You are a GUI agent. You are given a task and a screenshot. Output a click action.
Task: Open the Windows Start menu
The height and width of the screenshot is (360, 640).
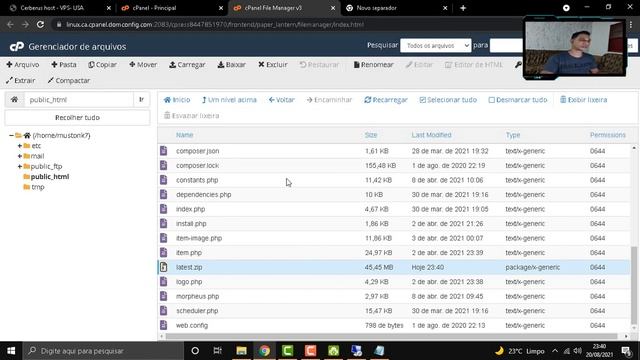11,351
